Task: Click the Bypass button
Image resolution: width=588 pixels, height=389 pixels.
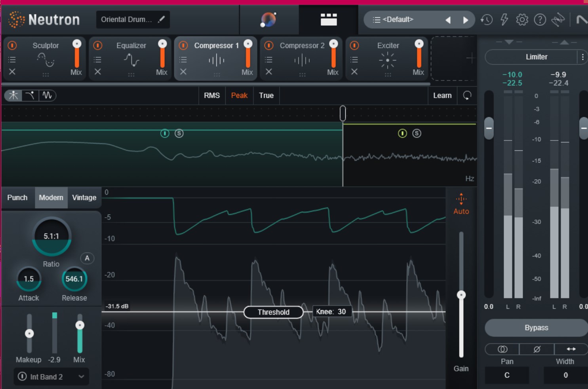Action: click(537, 328)
